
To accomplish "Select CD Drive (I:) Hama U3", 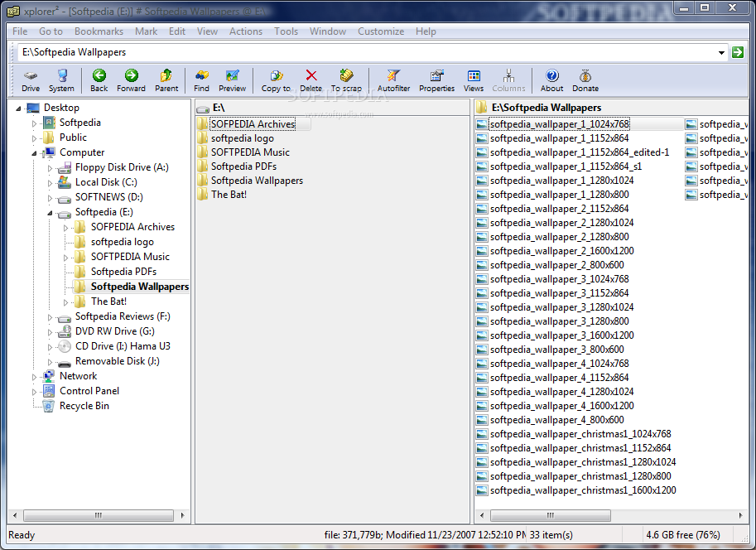I will (123, 346).
